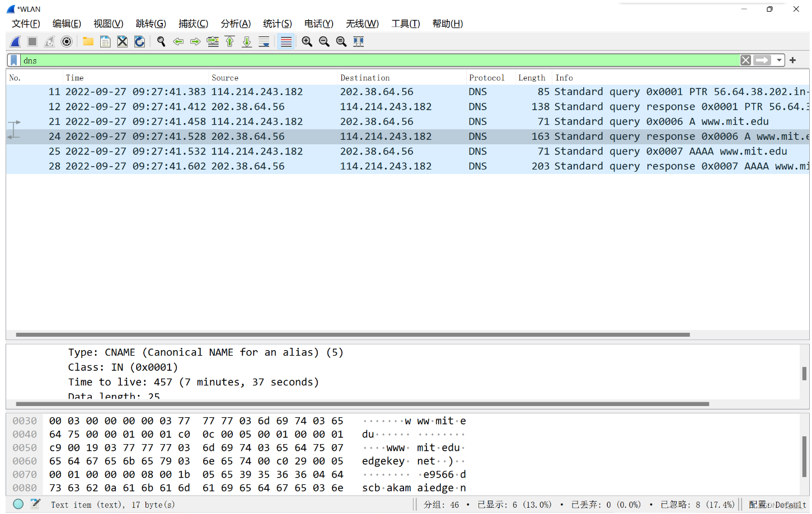This screenshot has height=514, width=812.
Task: Open the 分析(A) menu
Action: (235, 23)
